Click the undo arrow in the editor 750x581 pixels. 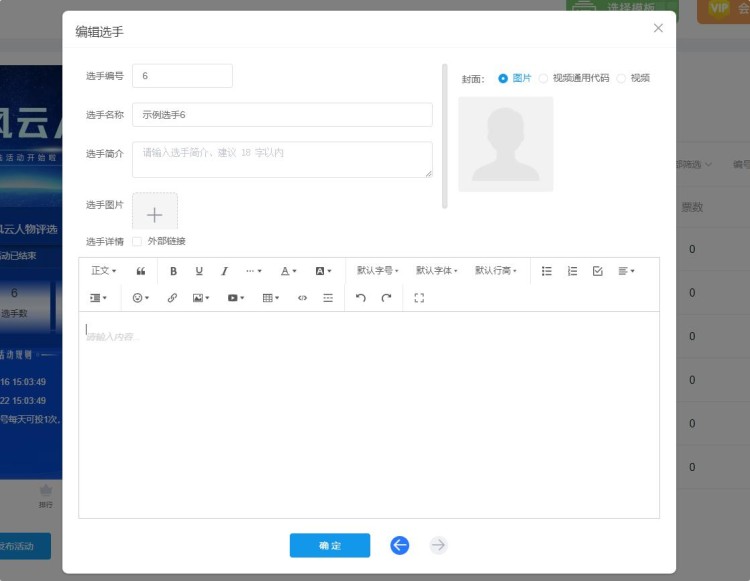point(361,298)
